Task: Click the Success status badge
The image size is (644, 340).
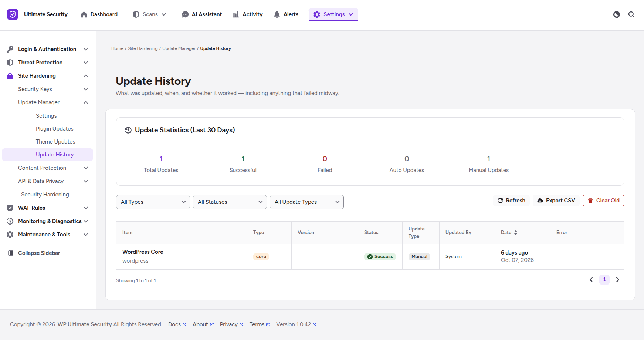Action: [380, 257]
